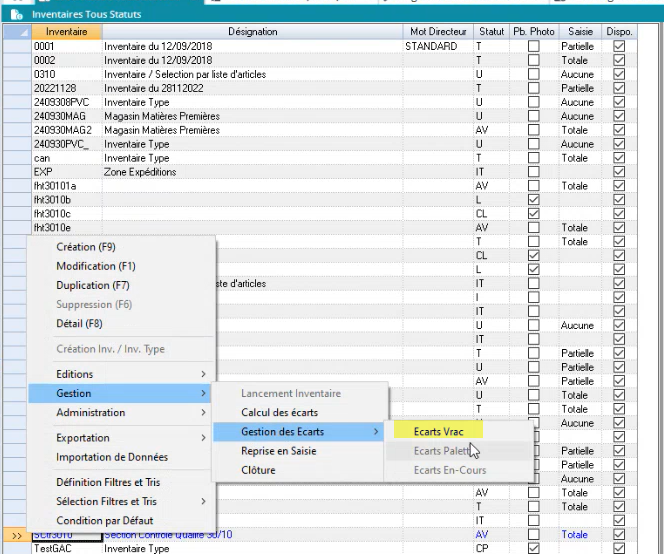The height and width of the screenshot is (554, 664).
Task: Click Reprise en Saisie menu item
Action: point(279,451)
